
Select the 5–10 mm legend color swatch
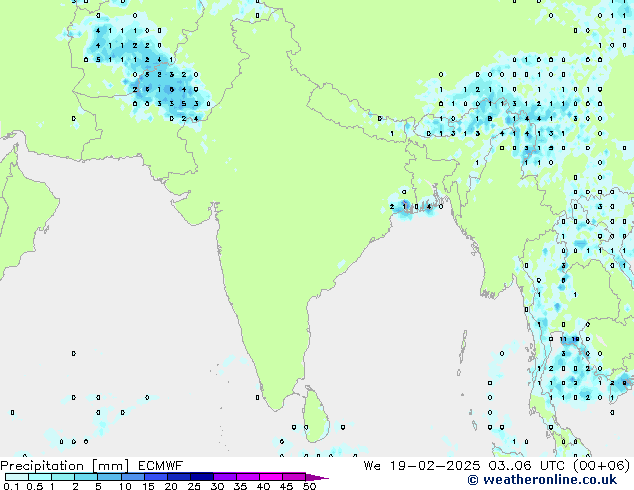pos(110,477)
